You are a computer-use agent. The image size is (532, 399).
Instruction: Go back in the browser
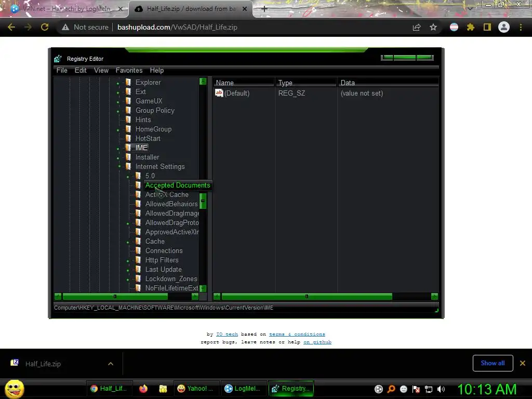11,27
